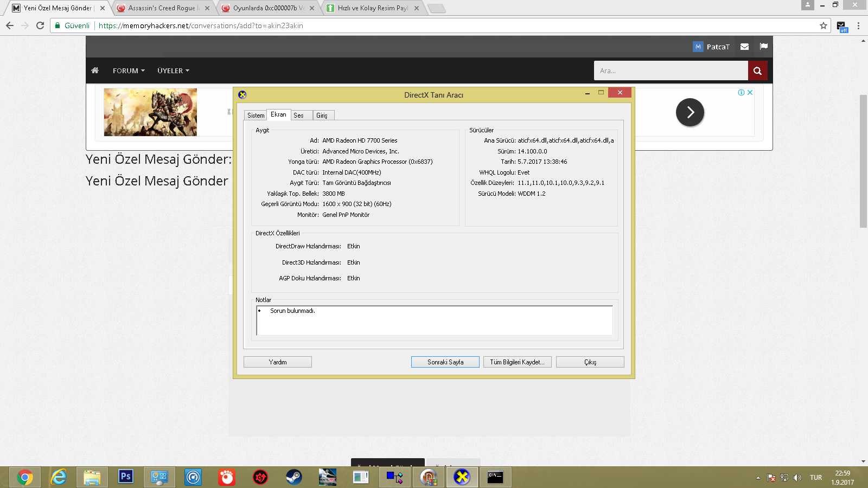Screen dimensions: 868x488
Task: Open the red-black circular taskbar icon
Action: tap(260, 477)
